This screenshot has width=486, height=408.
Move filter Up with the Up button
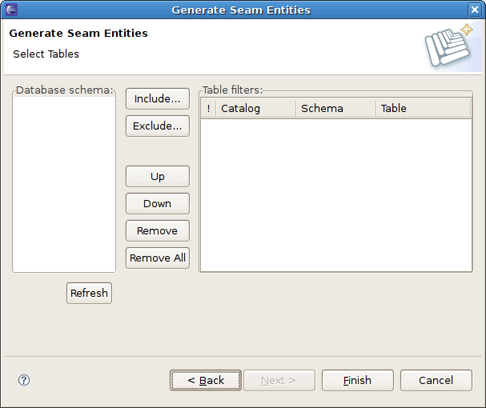click(157, 176)
